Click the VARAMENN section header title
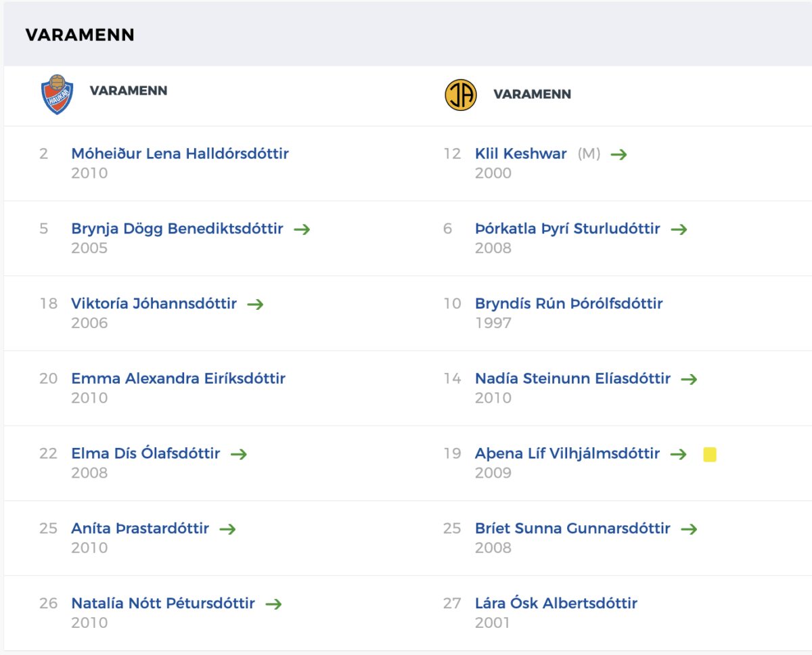812x655 pixels. pyautogui.click(x=80, y=35)
